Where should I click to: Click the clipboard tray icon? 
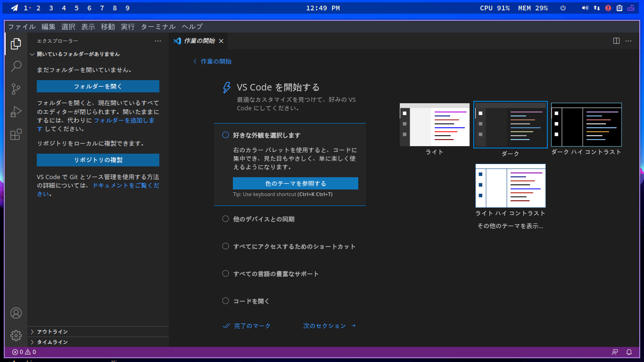pos(619,8)
